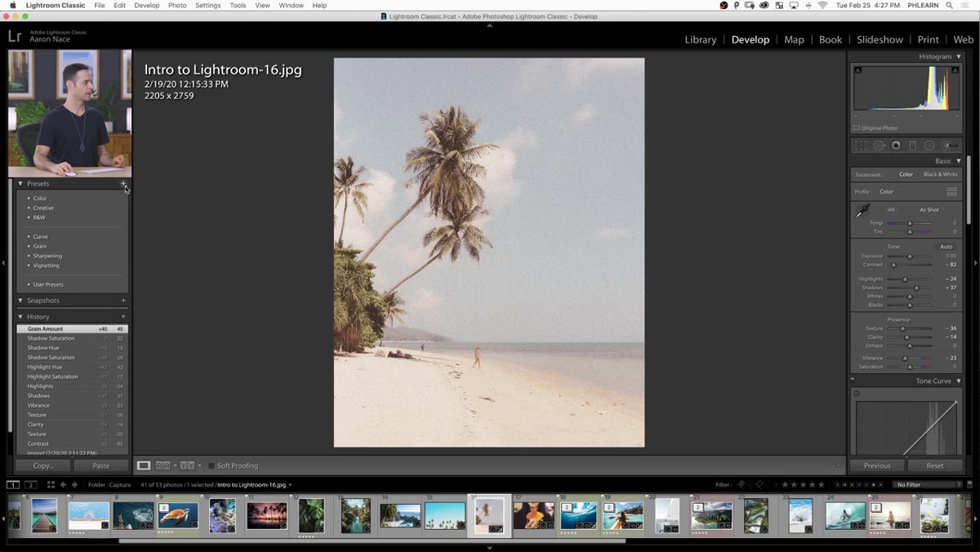Screen dimensions: 980x552
Task: Open toolbar content options dropdown arrow
Action: pyautogui.click(x=838, y=466)
